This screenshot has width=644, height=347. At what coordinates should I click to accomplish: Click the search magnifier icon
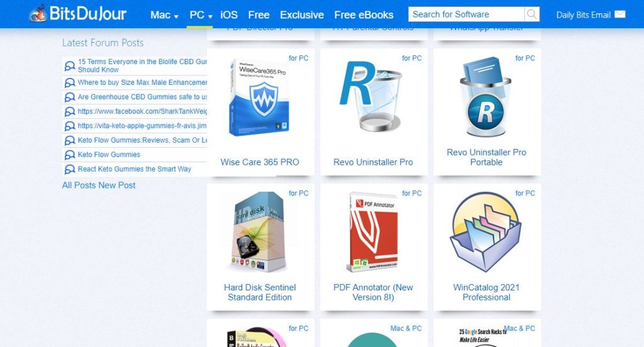point(532,14)
